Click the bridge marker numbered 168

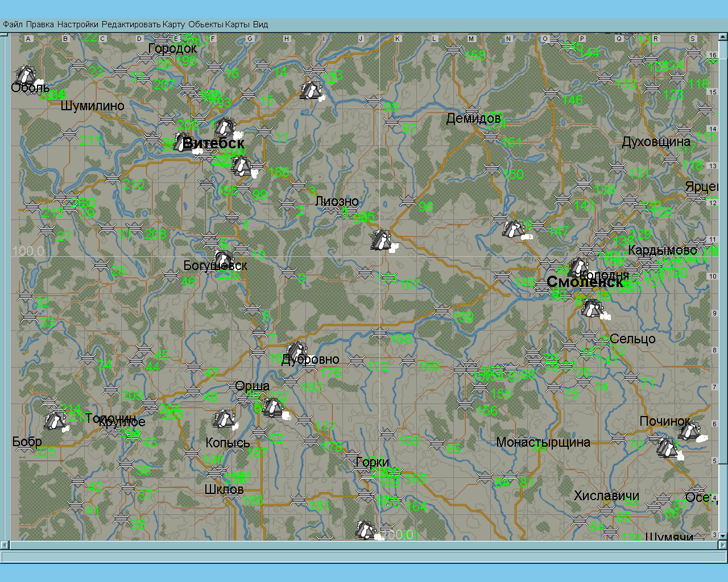(x=380, y=333)
